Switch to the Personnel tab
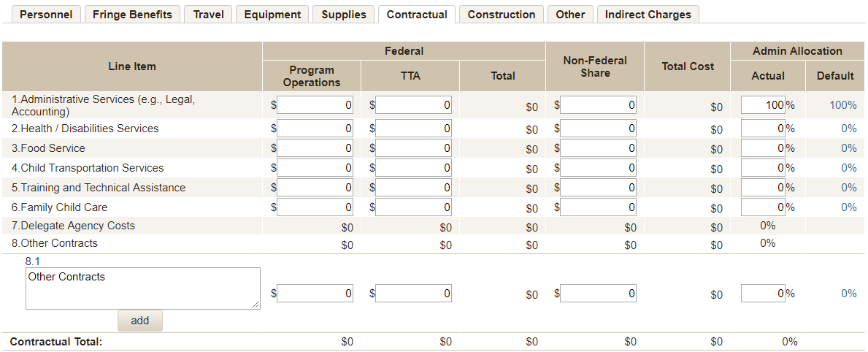 (46, 15)
